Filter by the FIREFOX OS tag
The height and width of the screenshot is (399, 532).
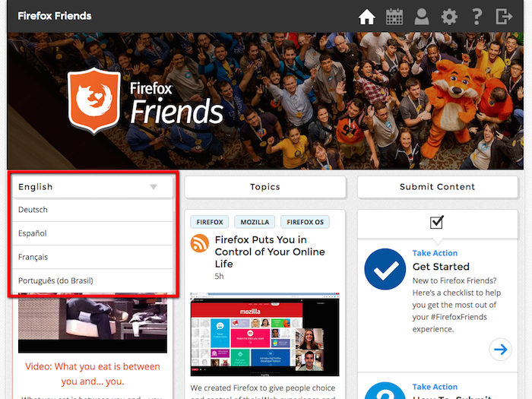click(305, 222)
